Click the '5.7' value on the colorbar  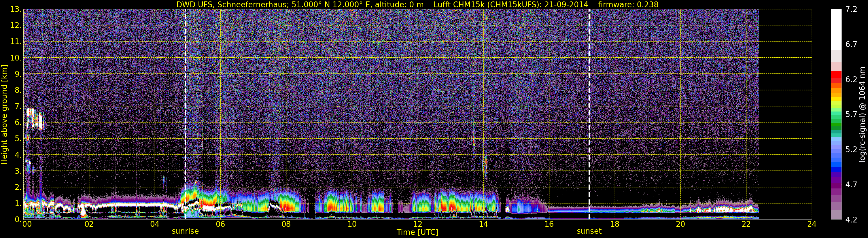tap(851, 114)
